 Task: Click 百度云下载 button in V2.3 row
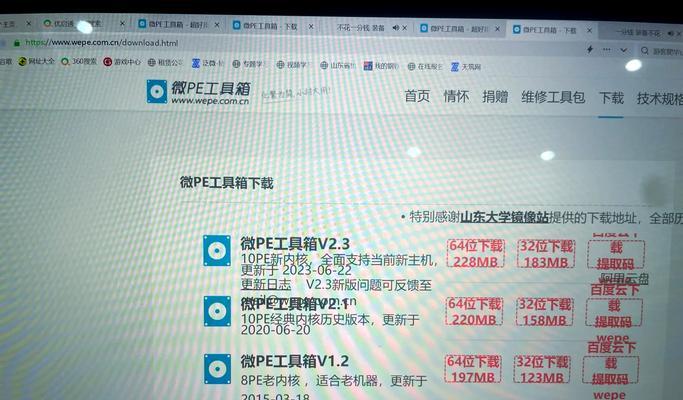[616, 254]
